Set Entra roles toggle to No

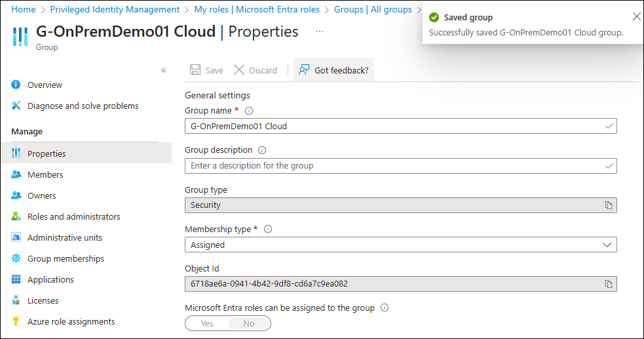tap(249, 323)
